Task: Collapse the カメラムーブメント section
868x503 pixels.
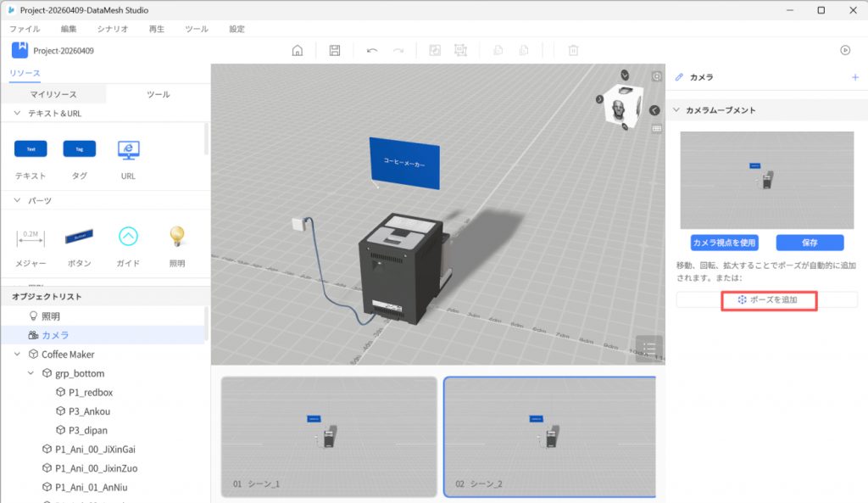Action: (676, 110)
